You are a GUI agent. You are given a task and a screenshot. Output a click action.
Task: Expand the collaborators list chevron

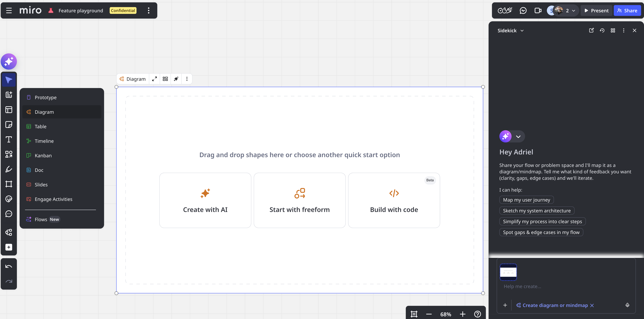(x=574, y=11)
